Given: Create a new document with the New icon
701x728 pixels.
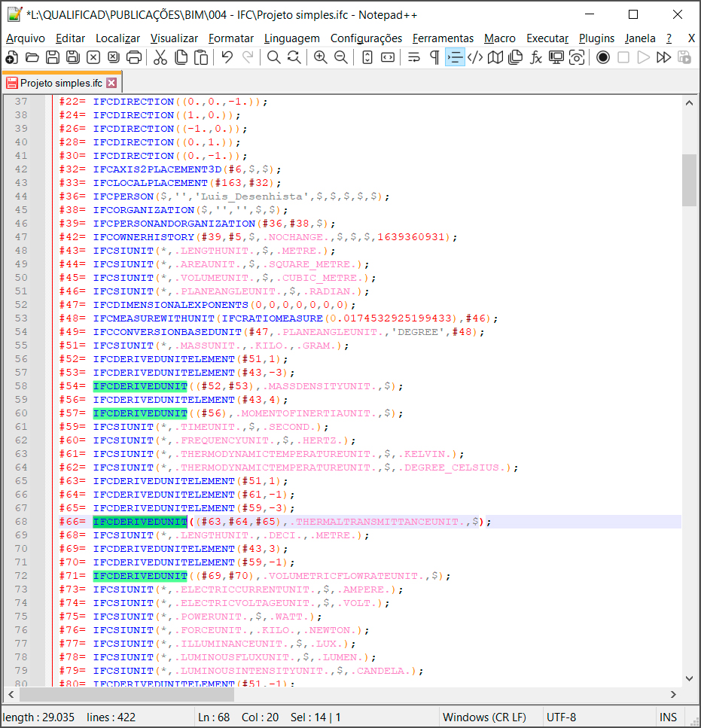Looking at the screenshot, I should coord(11,57).
